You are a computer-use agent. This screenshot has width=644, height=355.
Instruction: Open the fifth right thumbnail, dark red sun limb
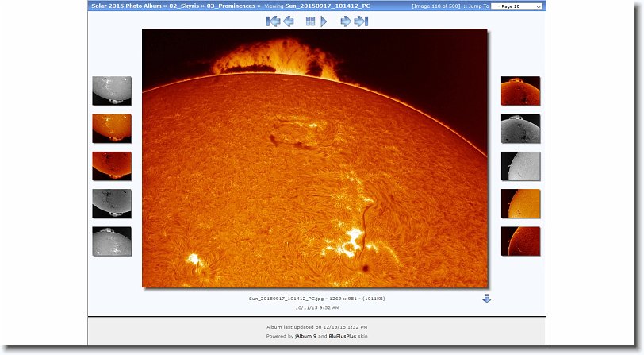[x=521, y=241]
